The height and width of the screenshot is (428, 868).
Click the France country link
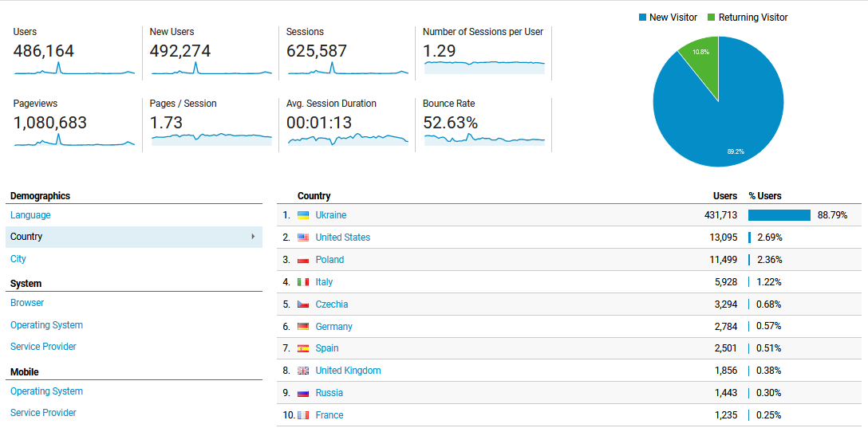pos(329,415)
